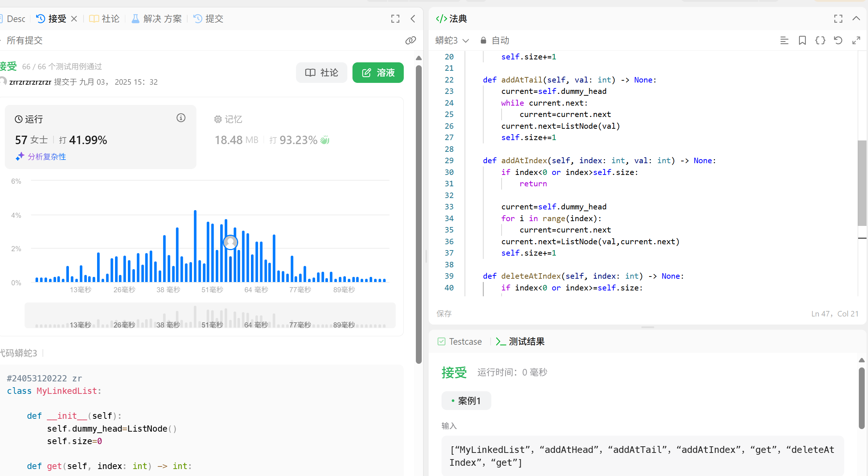The height and width of the screenshot is (476, 868).
Task: Click the runtime chart range slider strip
Action: tap(210, 315)
